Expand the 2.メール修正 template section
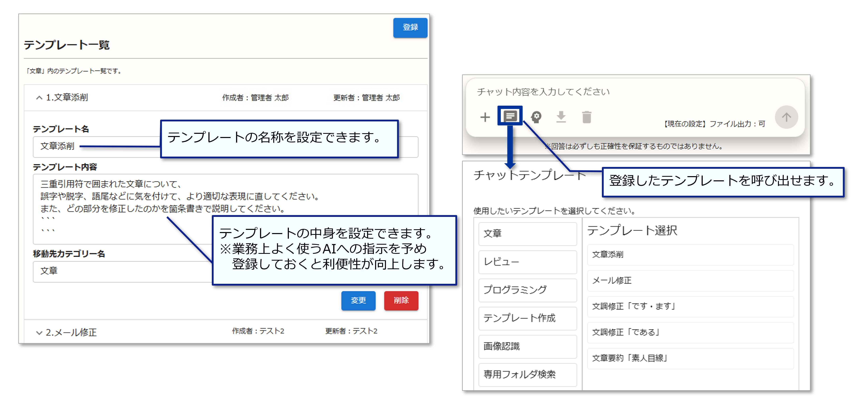 [39, 333]
